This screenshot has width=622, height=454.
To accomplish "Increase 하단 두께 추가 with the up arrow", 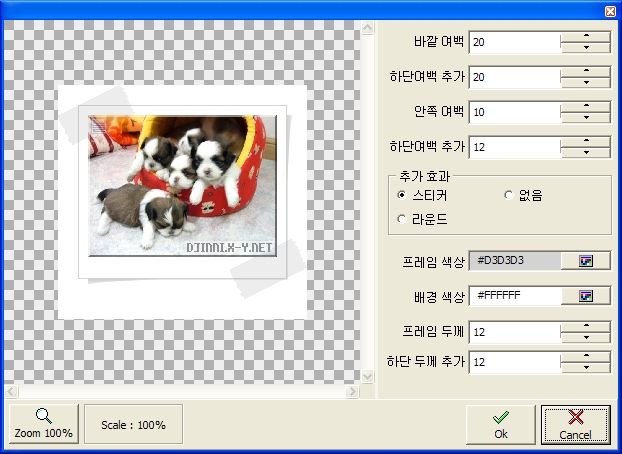I will click(x=586, y=356).
